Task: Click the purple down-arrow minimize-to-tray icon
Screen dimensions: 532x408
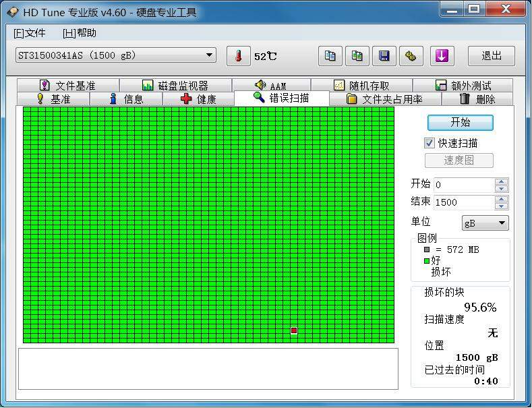Action: 442,56
